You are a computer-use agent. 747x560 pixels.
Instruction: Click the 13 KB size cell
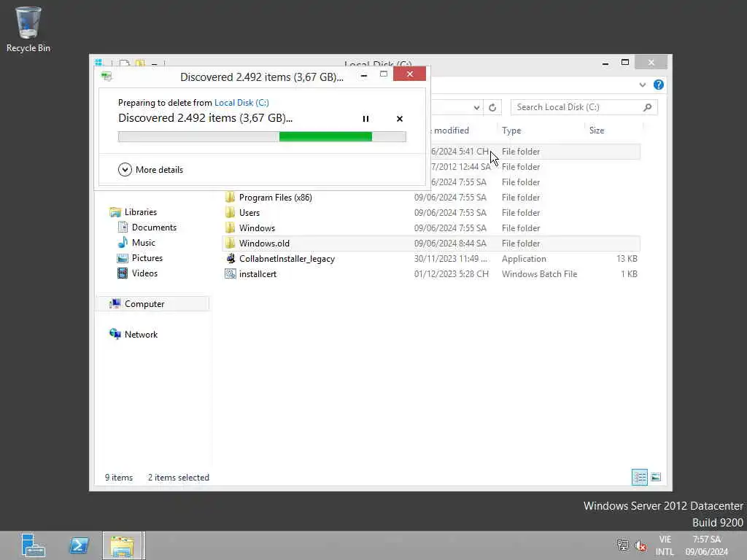pos(627,259)
